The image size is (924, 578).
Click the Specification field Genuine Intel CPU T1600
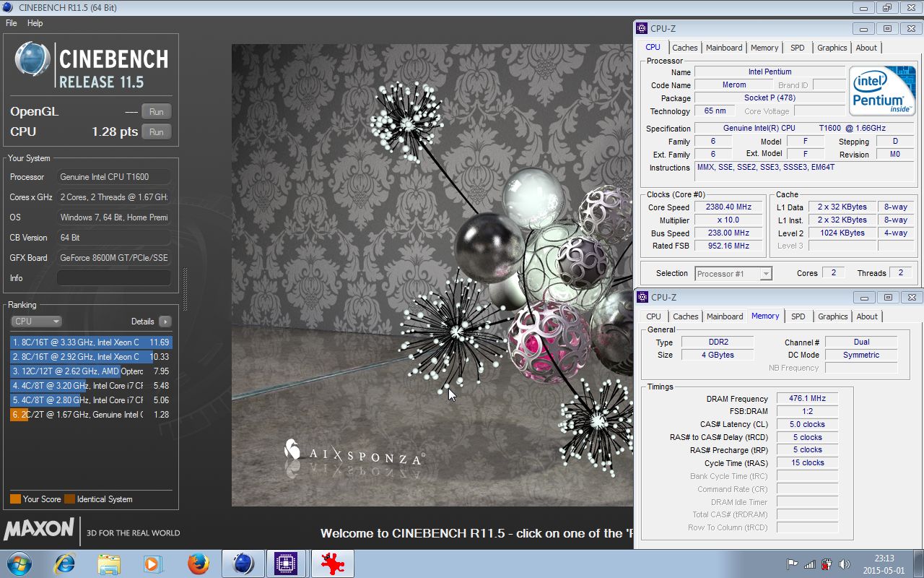tap(805, 128)
